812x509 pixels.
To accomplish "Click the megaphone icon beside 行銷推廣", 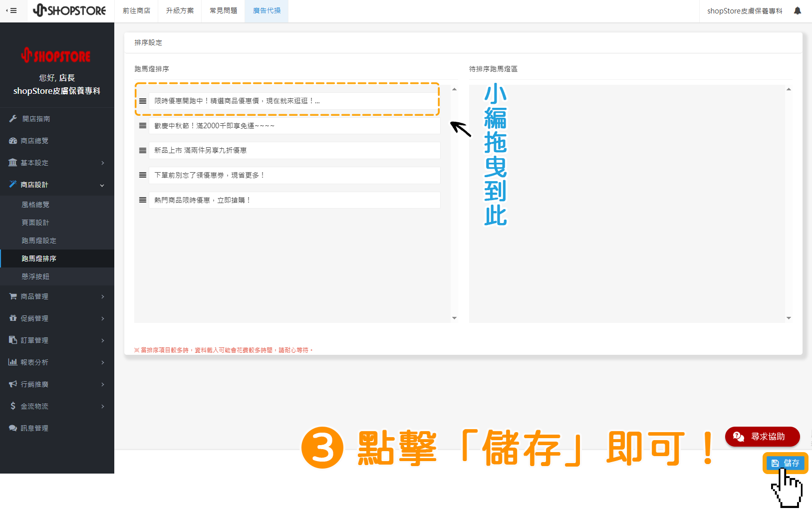I will click(x=13, y=384).
